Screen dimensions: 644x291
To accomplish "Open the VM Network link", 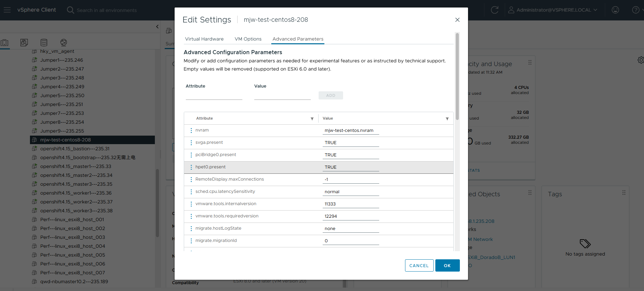I will [480, 239].
